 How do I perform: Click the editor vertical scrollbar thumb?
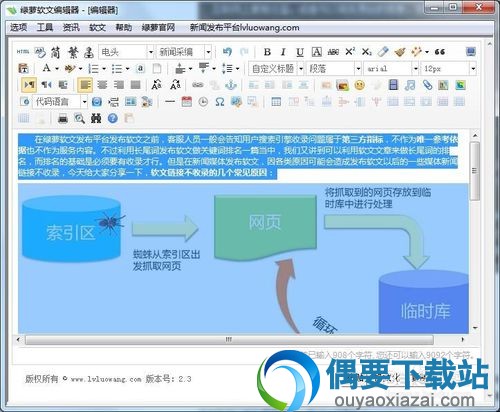(475, 171)
